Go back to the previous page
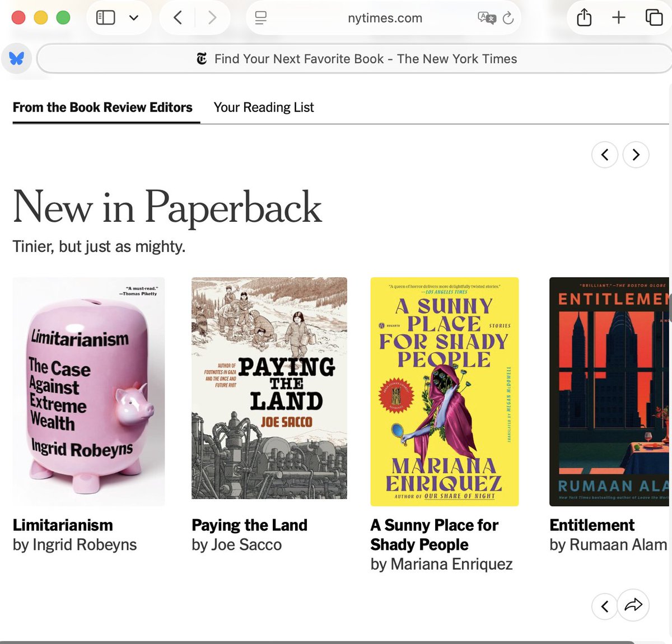672x644 pixels. (178, 18)
